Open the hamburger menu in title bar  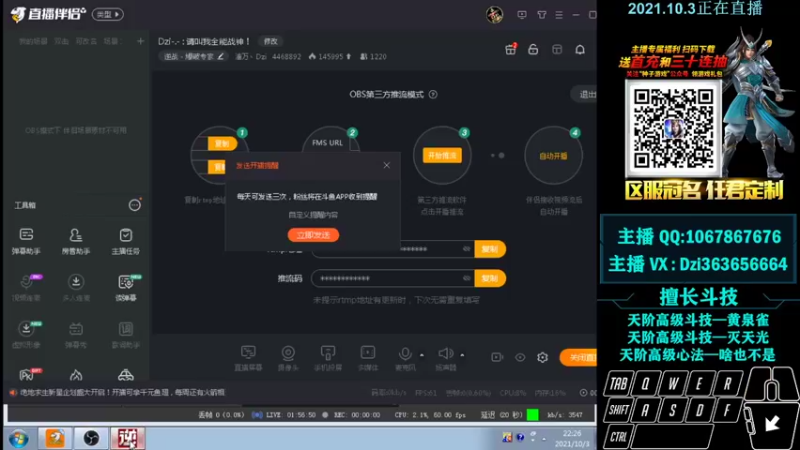[x=559, y=15]
